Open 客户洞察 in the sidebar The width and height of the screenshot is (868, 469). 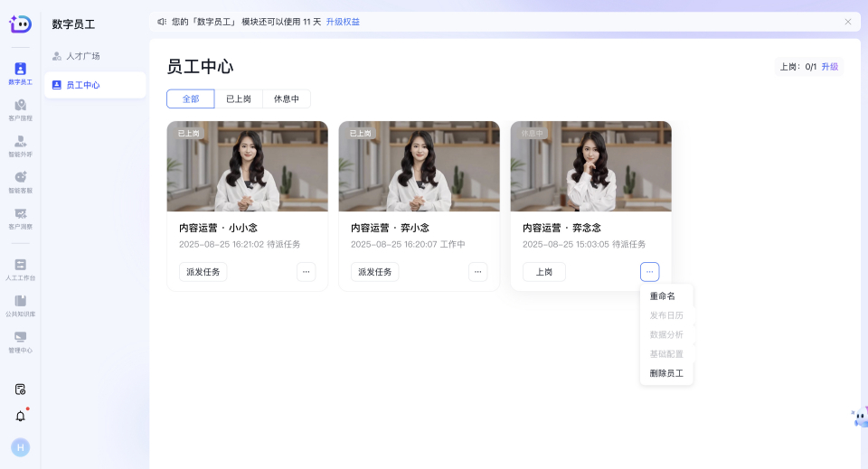tap(20, 218)
